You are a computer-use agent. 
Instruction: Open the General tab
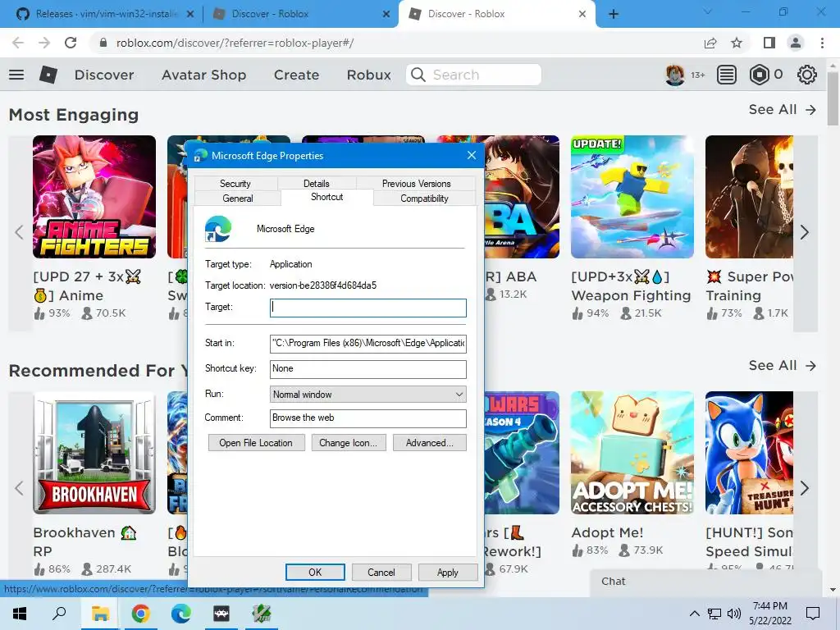coord(237,199)
